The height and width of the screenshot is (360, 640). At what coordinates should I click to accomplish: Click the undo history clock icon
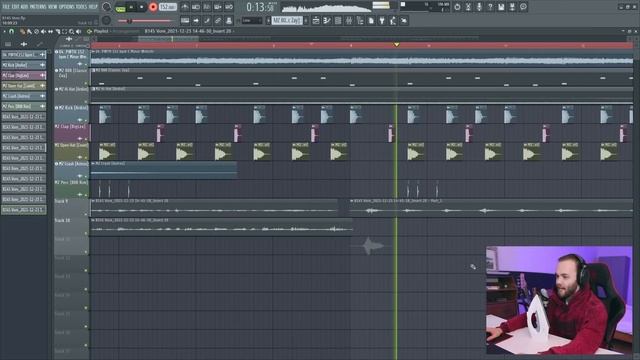[457, 7]
